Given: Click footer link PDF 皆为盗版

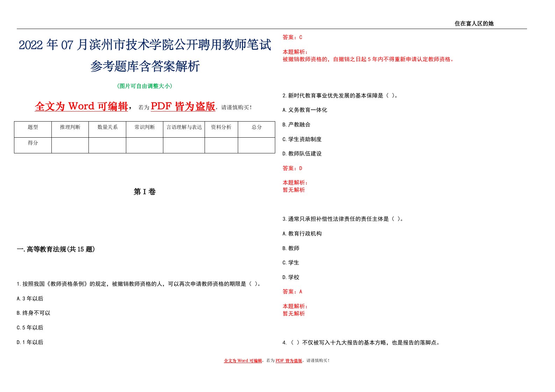Looking at the screenshot, I should point(289,361).
